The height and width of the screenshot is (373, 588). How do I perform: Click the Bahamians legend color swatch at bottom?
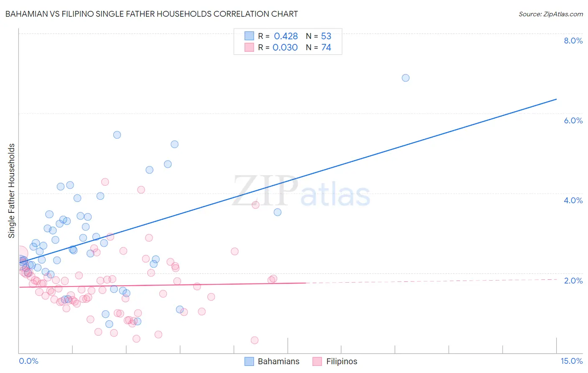(249, 361)
